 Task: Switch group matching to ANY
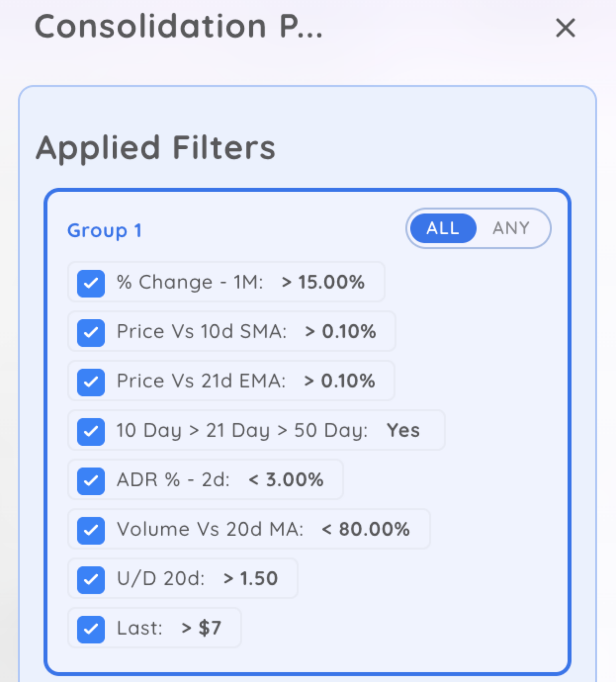click(x=511, y=228)
